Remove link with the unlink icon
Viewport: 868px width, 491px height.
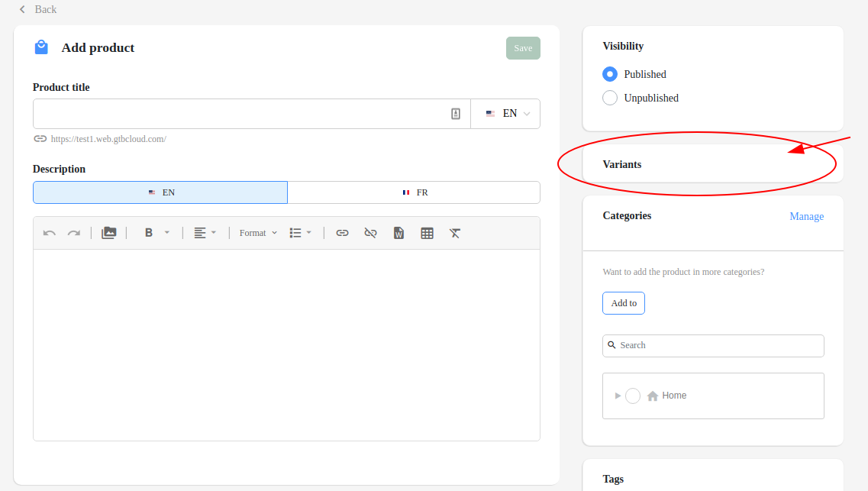click(370, 233)
